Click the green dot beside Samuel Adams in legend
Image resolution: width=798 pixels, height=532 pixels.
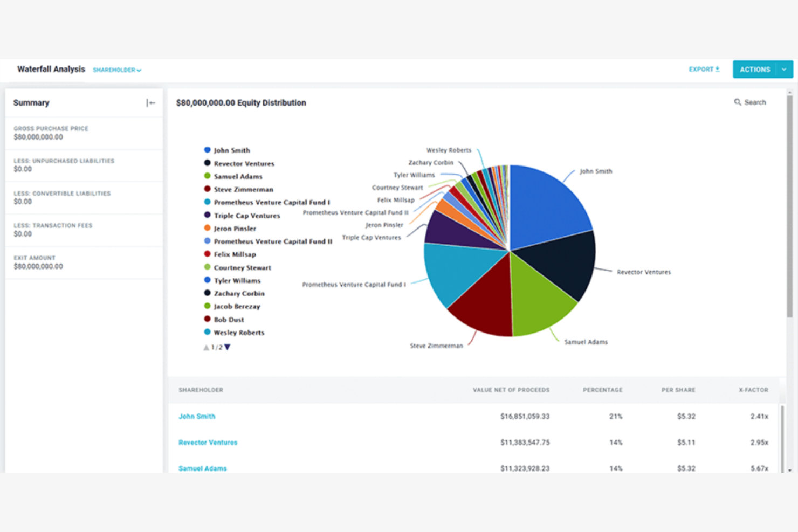(x=207, y=176)
